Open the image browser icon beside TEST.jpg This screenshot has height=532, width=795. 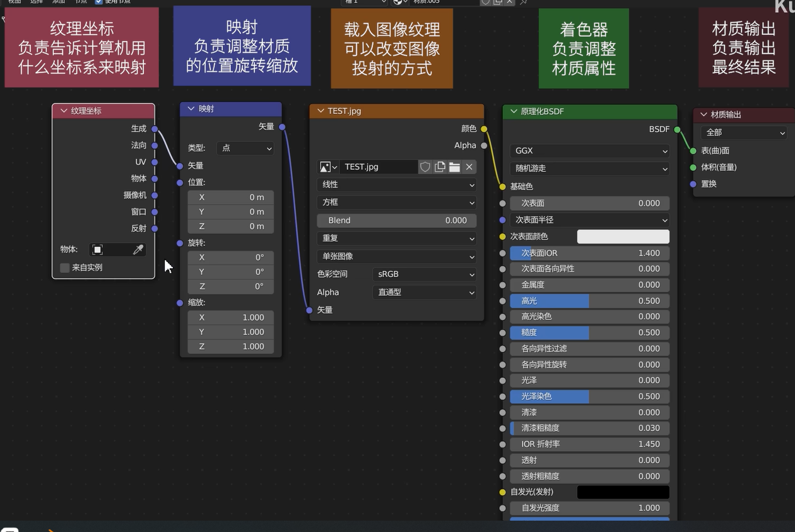pos(327,167)
